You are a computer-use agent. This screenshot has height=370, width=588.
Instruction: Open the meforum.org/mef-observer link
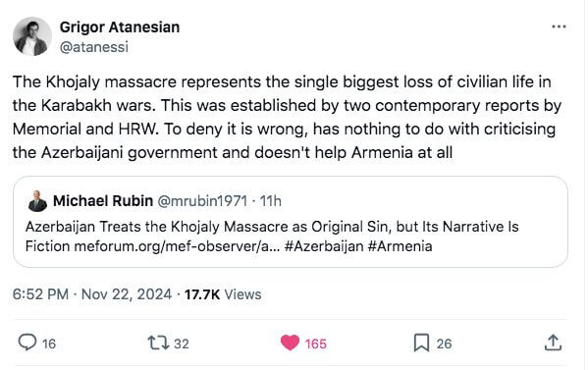click(177, 246)
